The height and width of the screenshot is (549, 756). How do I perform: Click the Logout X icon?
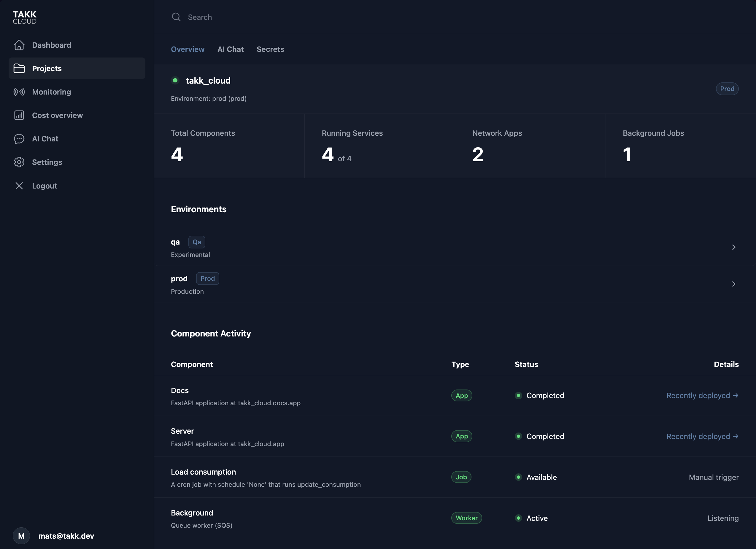[x=19, y=186]
